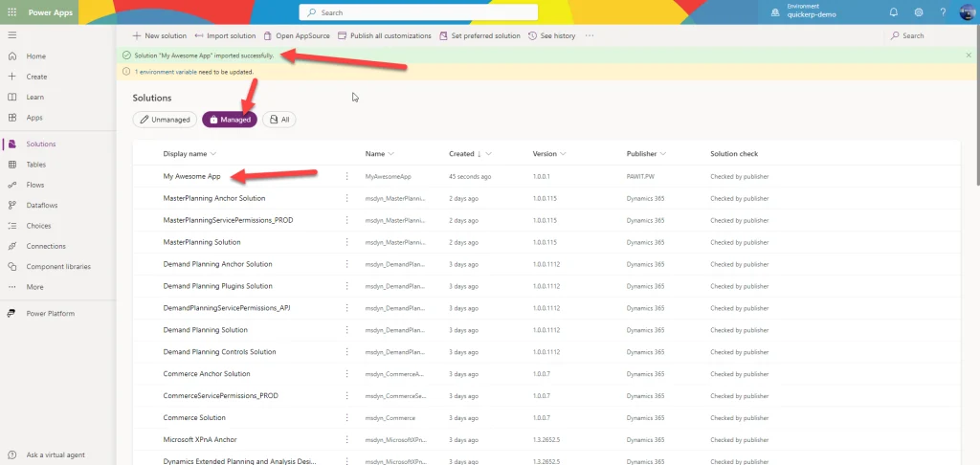This screenshot has height=465, width=980.
Task: Dismiss the import success notification
Action: coord(969,55)
